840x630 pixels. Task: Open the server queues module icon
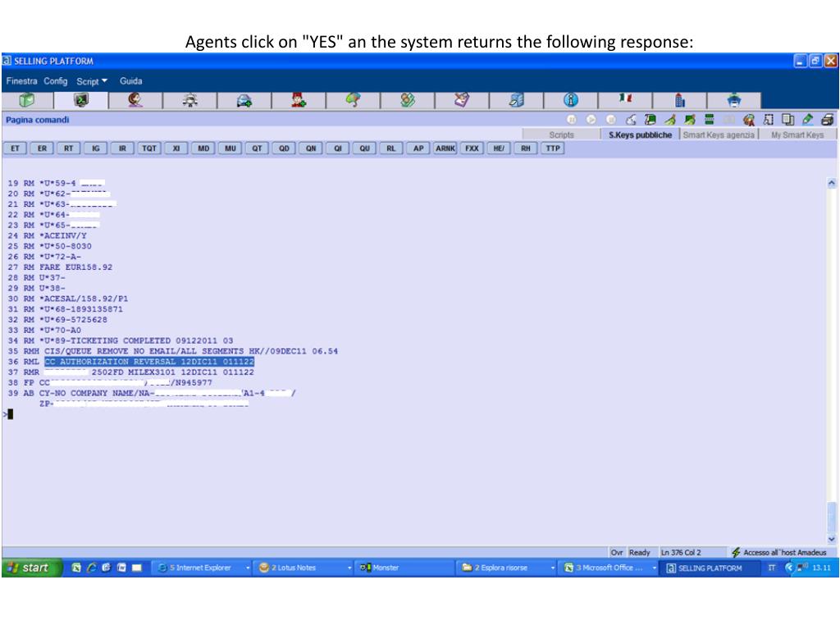click(517, 100)
